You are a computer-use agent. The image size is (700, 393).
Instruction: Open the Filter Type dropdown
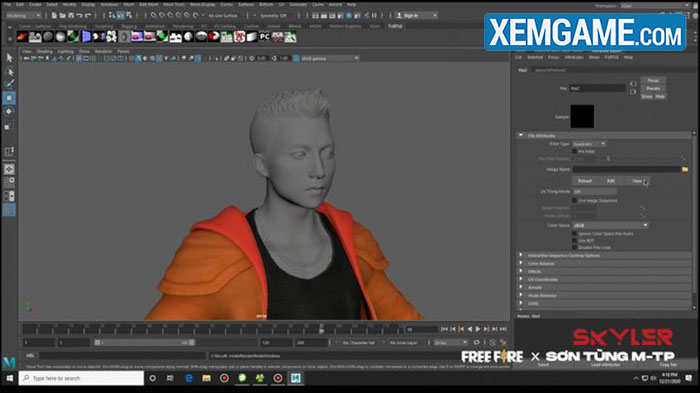pos(589,144)
